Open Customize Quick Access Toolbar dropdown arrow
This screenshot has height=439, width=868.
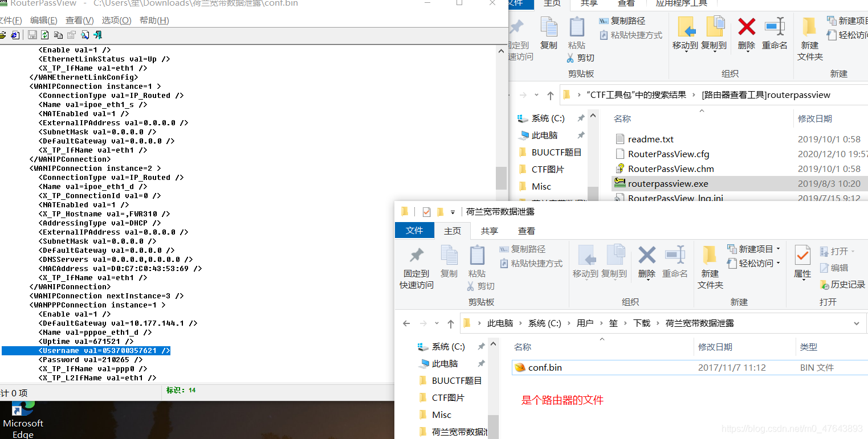(x=453, y=212)
